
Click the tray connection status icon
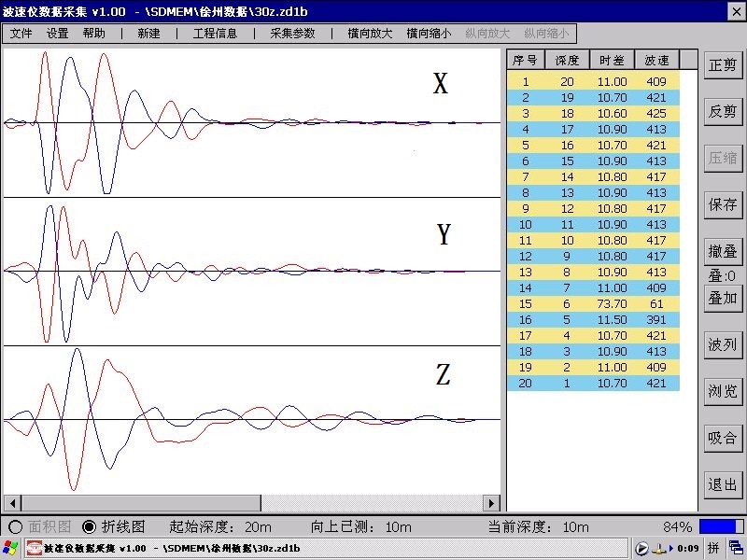click(659, 548)
